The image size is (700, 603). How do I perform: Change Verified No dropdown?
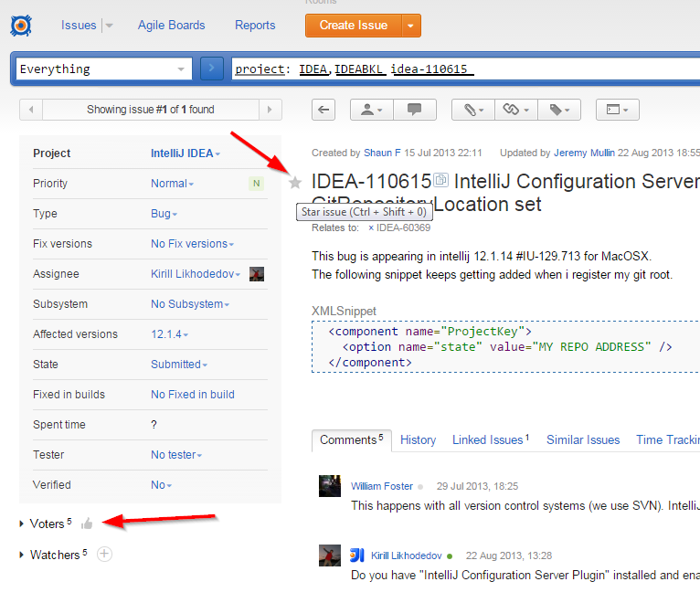pyautogui.click(x=161, y=485)
